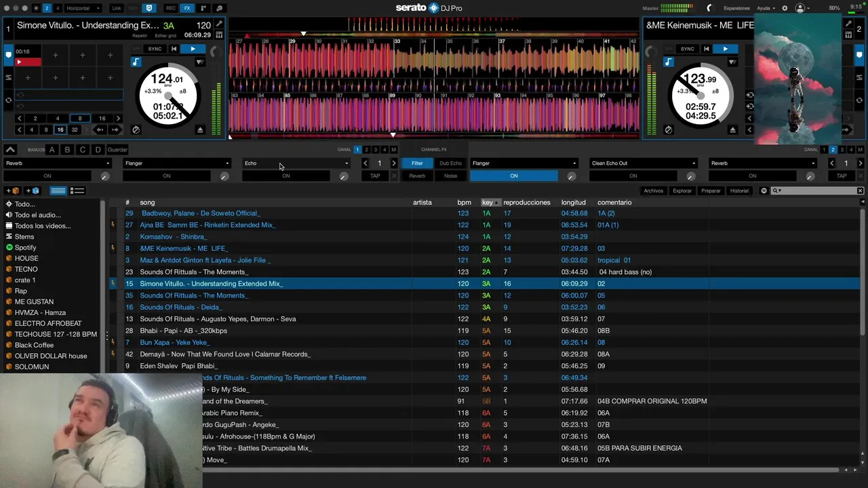Screen dimensions: 868x488
Task: Collapse the FX banks panel chevron
Action: [x=10, y=150]
